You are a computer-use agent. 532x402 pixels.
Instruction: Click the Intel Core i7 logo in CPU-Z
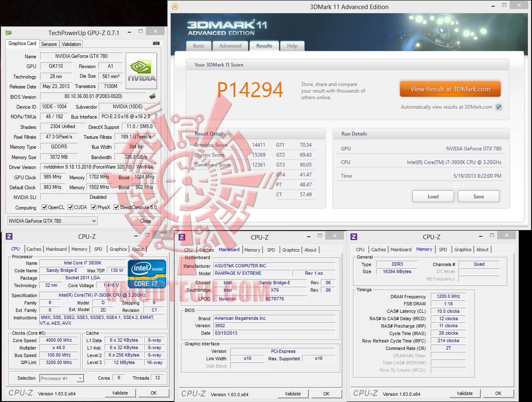coord(147,274)
